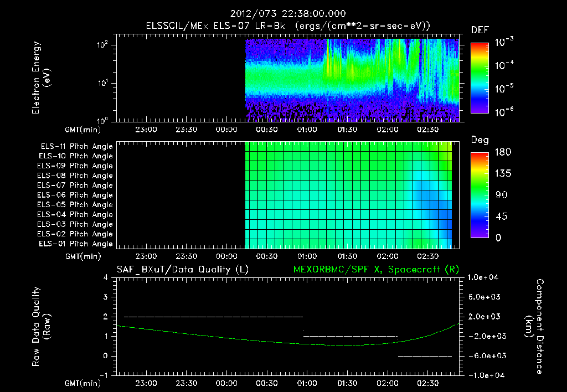Click the 45 value on Deg color bar

pyautogui.click(x=502, y=216)
